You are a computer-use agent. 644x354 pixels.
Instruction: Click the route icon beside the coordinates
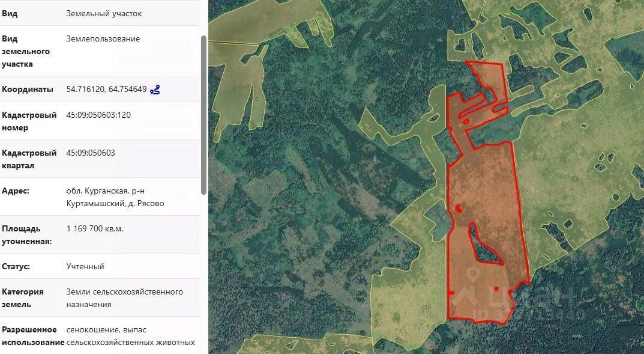pyautogui.click(x=155, y=89)
